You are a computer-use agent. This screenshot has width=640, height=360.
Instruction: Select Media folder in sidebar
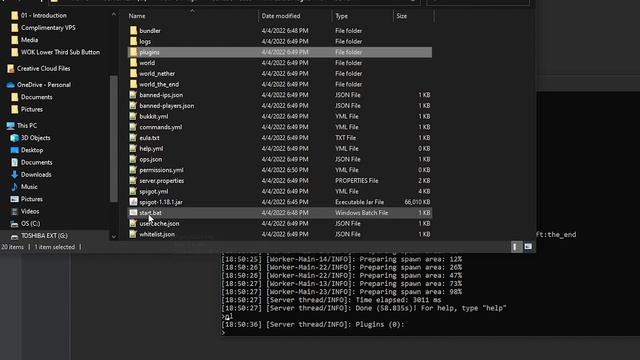29,40
